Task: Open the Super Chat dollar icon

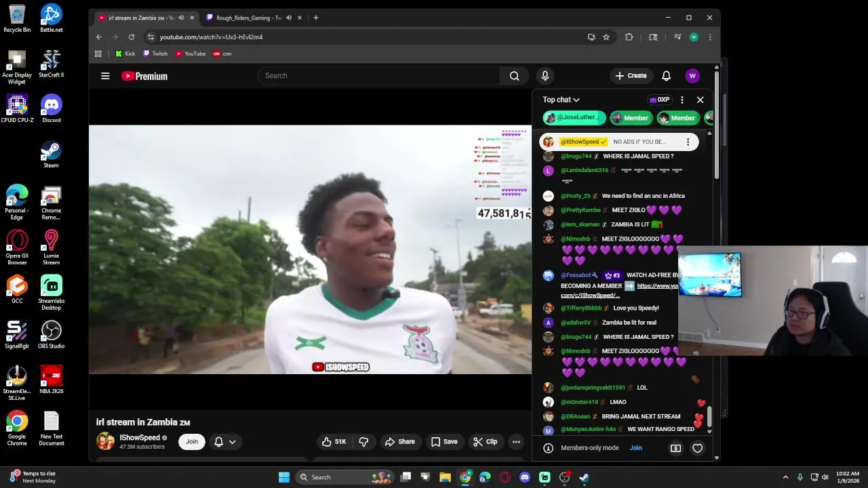Action: pos(675,448)
